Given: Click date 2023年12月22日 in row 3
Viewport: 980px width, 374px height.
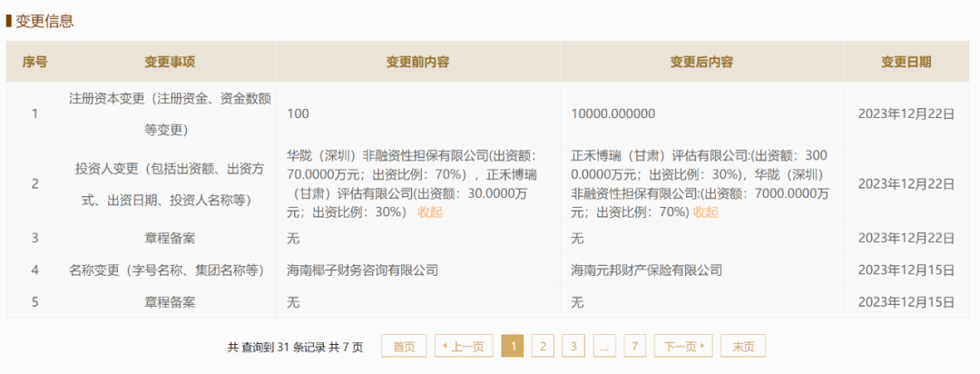Looking at the screenshot, I should [x=906, y=238].
